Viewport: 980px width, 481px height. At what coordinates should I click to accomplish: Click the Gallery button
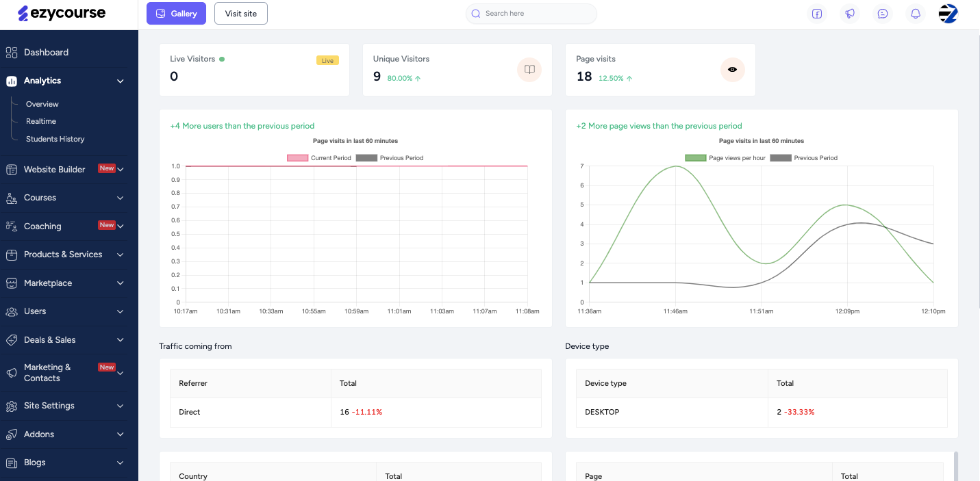176,14
